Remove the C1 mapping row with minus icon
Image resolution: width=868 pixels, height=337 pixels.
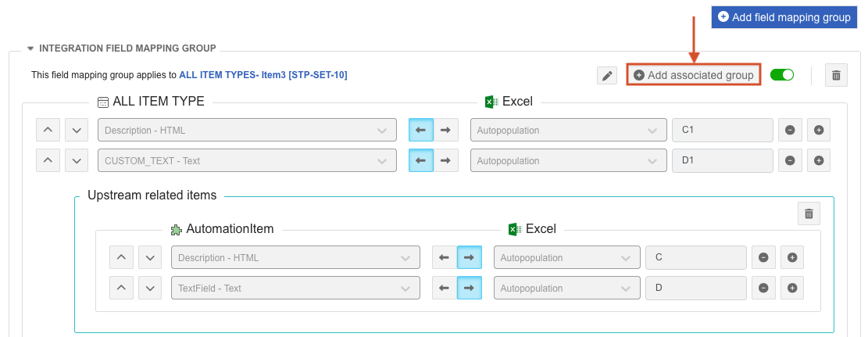[790, 130]
